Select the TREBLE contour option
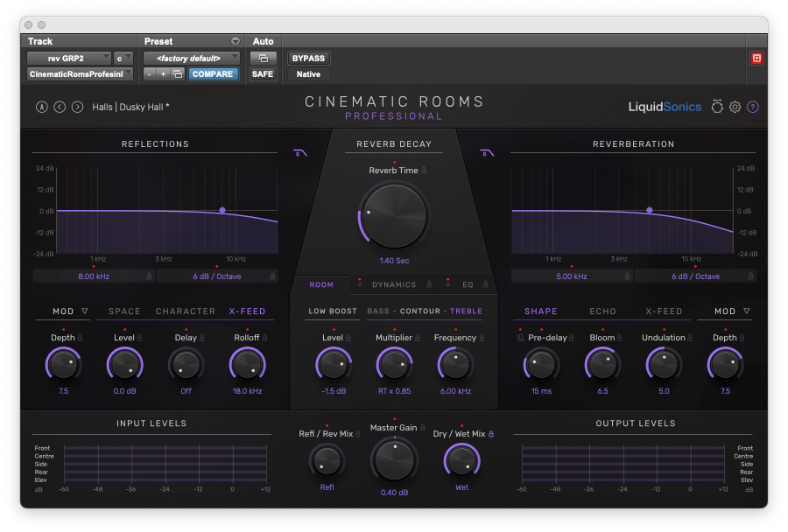 pyautogui.click(x=466, y=311)
